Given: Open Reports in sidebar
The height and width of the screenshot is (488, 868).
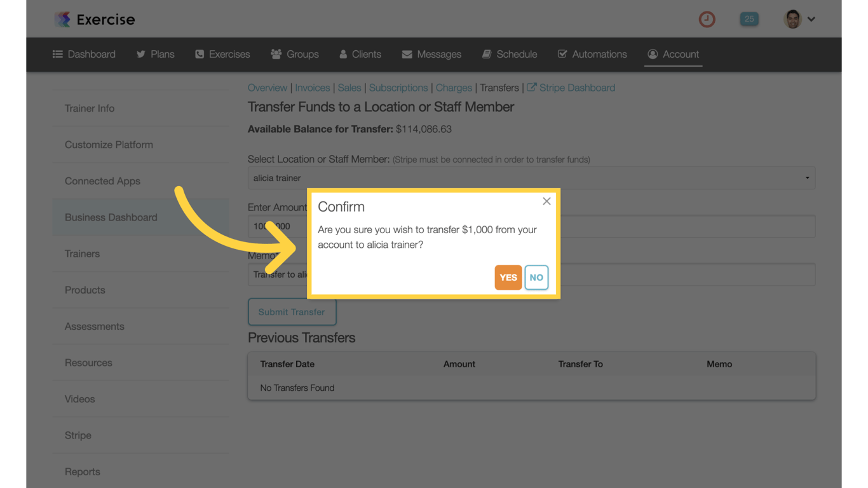Looking at the screenshot, I should click(x=140, y=471).
